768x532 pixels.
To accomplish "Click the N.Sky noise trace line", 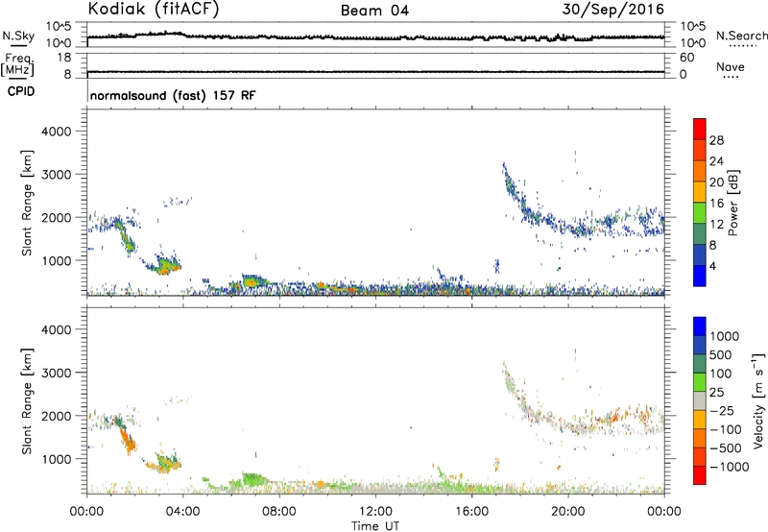I will pyautogui.click(x=375, y=36).
